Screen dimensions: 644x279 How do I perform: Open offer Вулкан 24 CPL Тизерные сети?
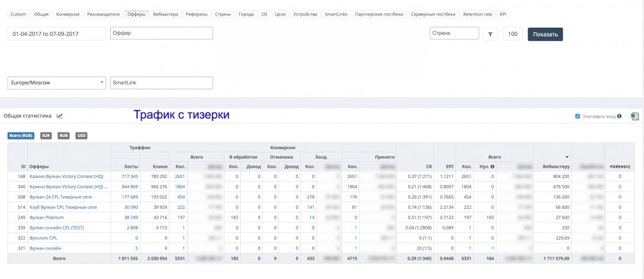pyautogui.click(x=61, y=197)
